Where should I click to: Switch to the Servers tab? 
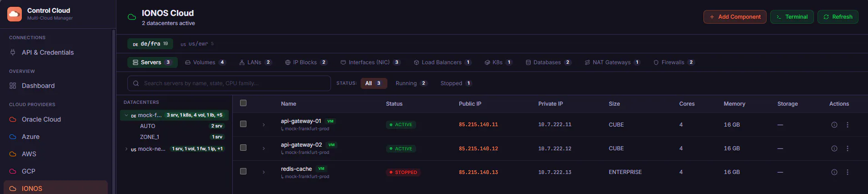(152, 62)
